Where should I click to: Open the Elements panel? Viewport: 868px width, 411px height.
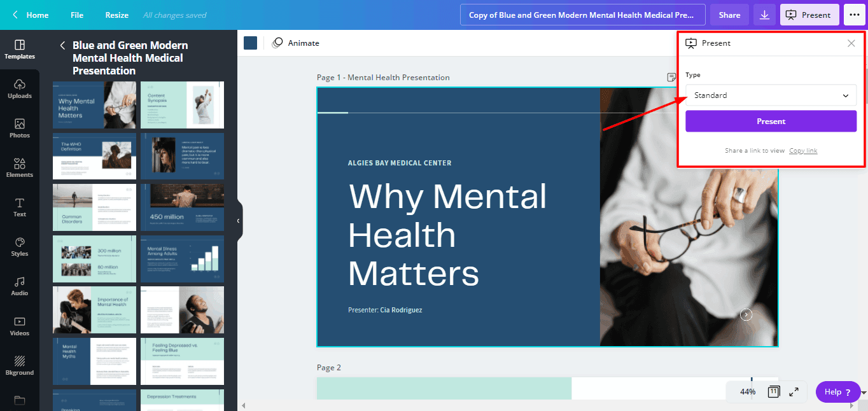pos(20,168)
